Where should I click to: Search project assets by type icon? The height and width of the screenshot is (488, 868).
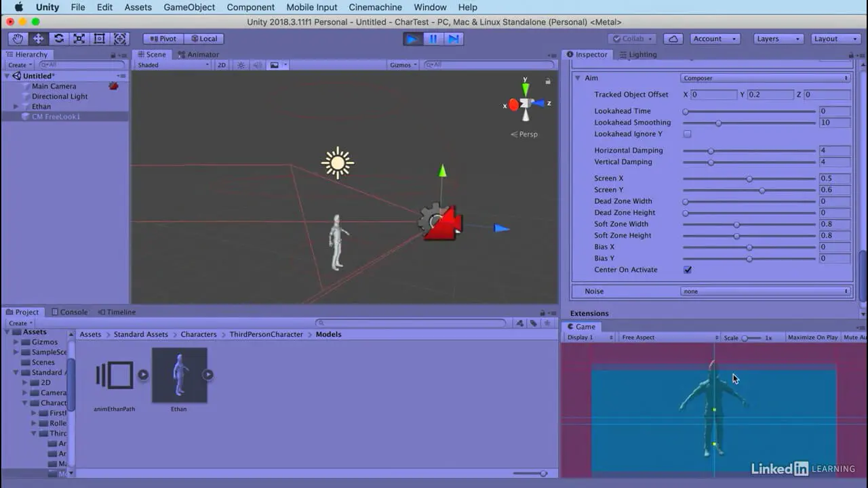pos(520,323)
